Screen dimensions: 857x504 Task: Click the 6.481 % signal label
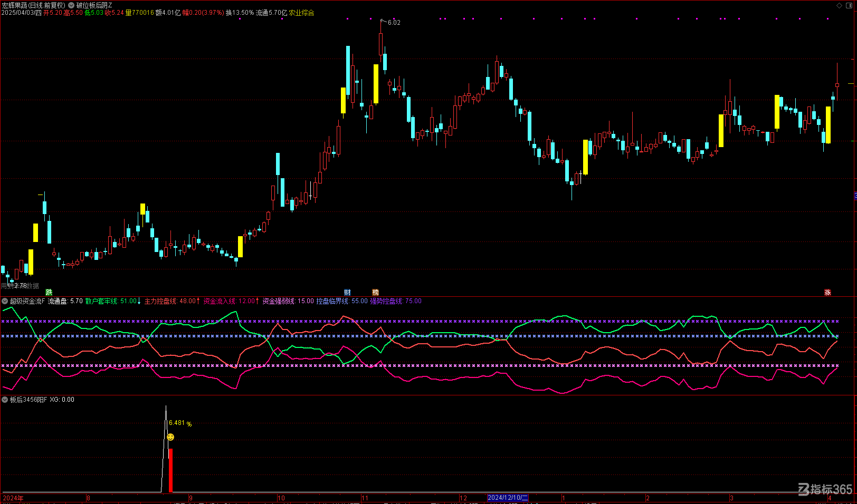point(180,423)
